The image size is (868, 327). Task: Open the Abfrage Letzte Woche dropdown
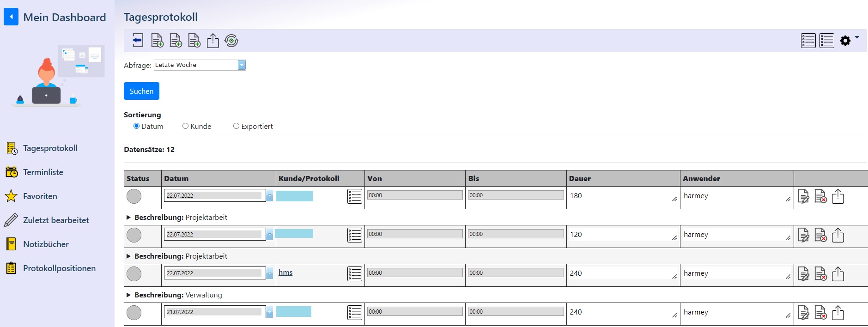coord(242,65)
